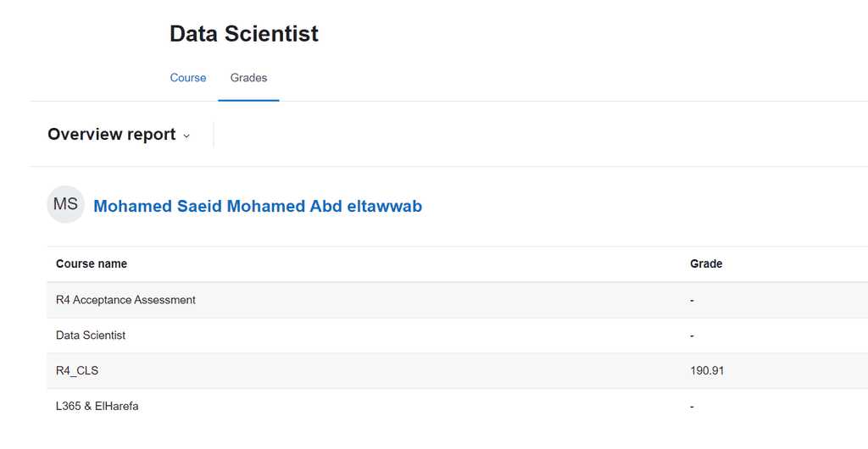Click the vertical divider beside Overview report
This screenshot has width=868, height=449.
213,135
